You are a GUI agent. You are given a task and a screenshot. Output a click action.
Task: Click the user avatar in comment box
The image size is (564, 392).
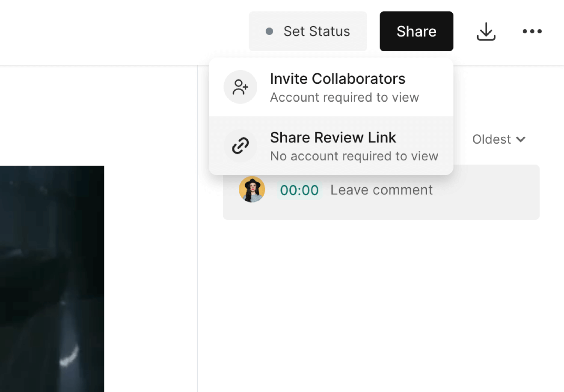click(x=252, y=190)
